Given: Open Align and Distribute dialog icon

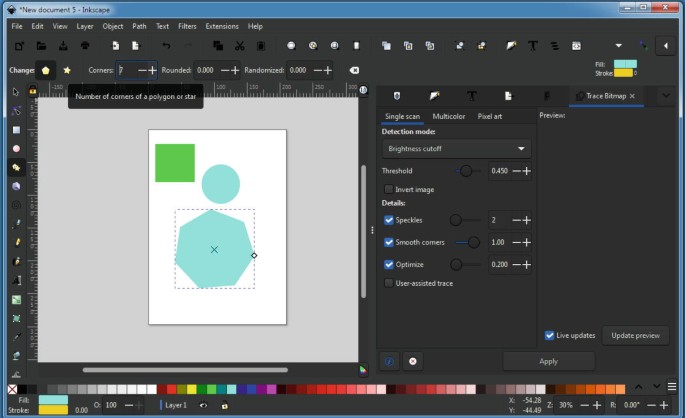Looking at the screenshot, I should click(x=554, y=45).
